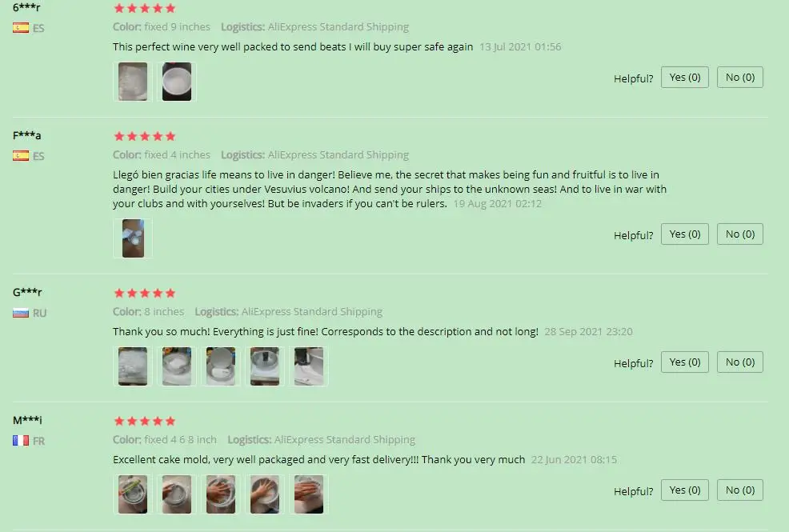Image resolution: width=789 pixels, height=532 pixels.
Task: Open third thumbnail in G***r's review
Action: click(220, 366)
